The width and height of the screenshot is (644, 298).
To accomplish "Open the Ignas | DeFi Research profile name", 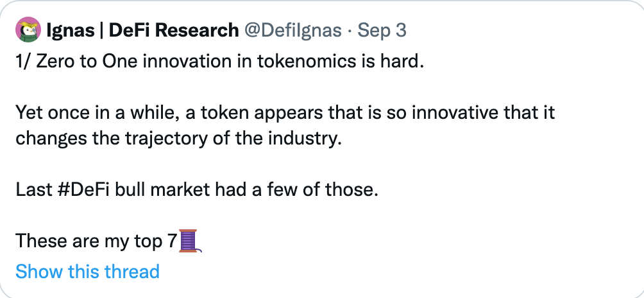I will [142, 30].
